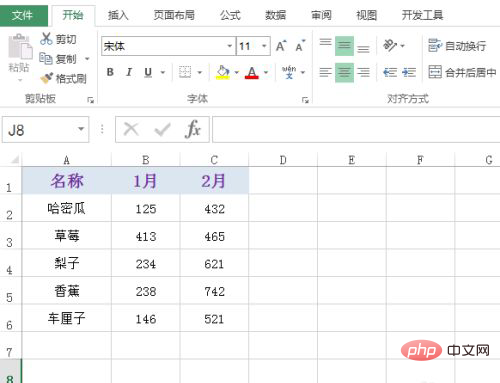Toggle italic formatting
This screenshot has width=500, height=383.
(129, 72)
